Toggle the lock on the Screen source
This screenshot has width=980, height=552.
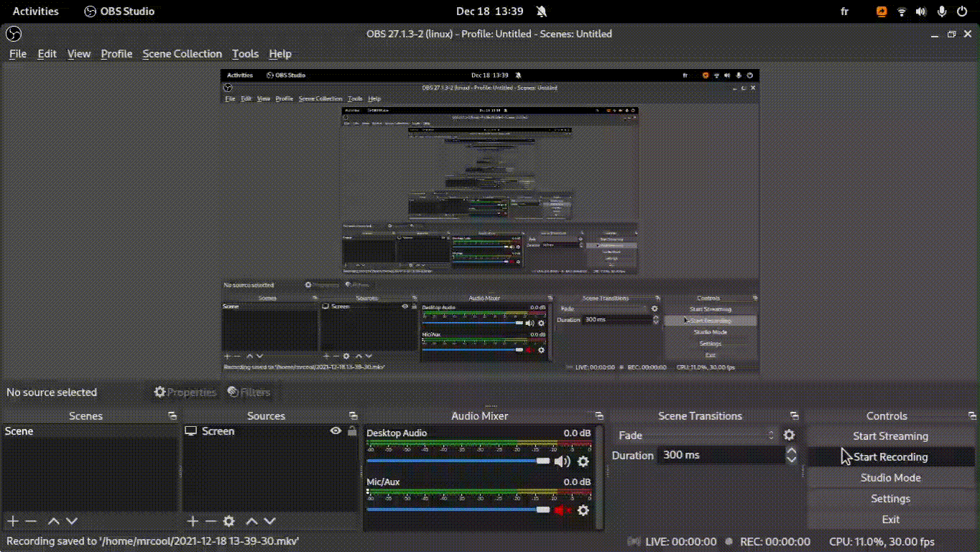pyautogui.click(x=352, y=431)
